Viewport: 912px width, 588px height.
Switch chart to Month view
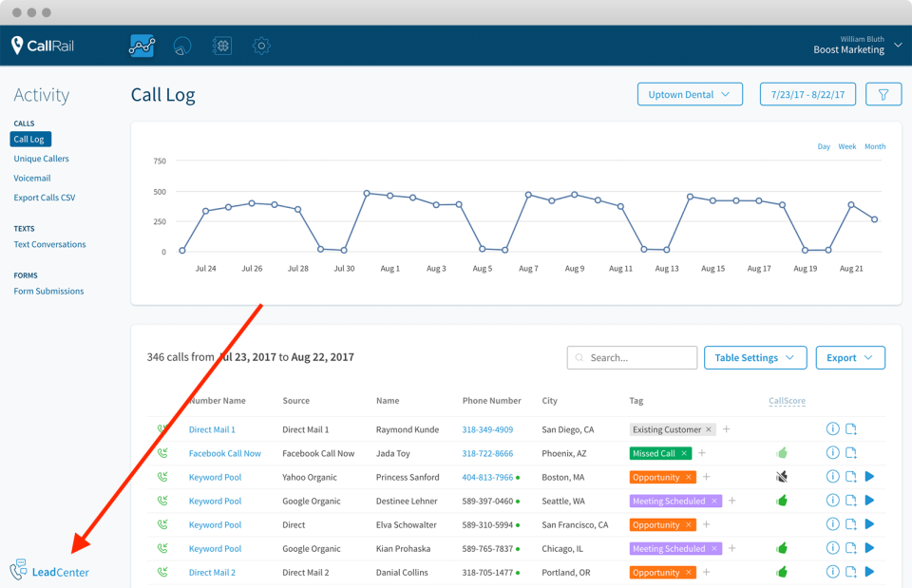(875, 146)
